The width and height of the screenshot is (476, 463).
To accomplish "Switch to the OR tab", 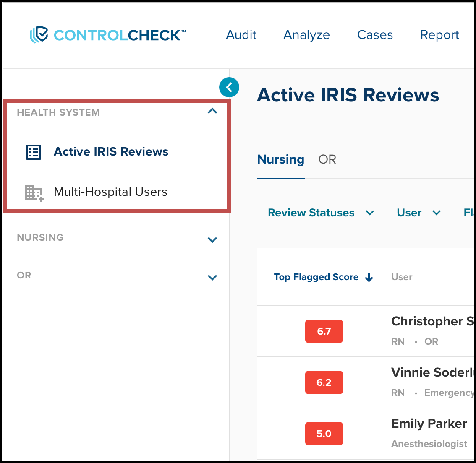I will pyautogui.click(x=327, y=159).
